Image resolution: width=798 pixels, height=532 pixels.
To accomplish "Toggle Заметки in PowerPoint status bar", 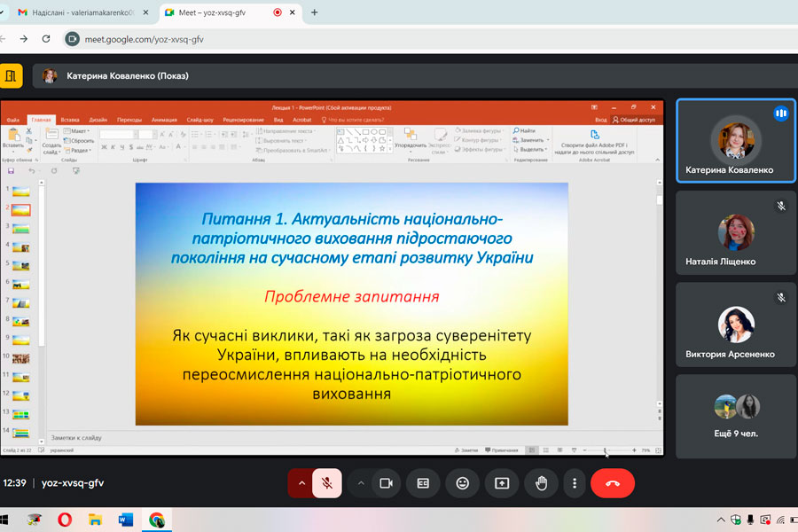I will (466, 450).
